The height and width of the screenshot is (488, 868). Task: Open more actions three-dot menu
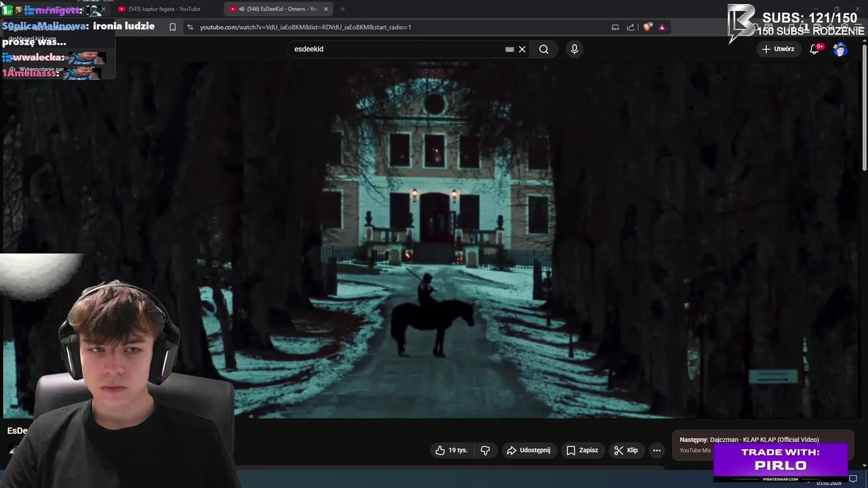656,450
